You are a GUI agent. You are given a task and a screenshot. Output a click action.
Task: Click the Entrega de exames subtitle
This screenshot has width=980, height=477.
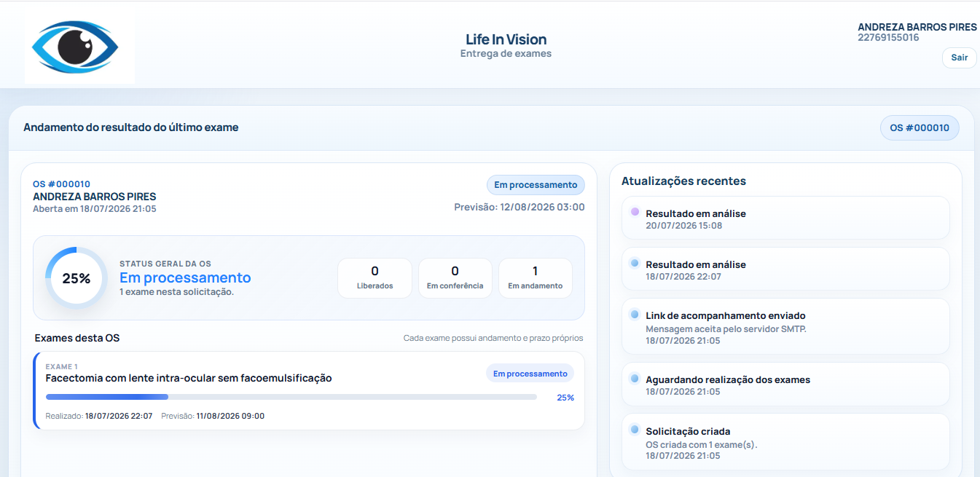506,53
